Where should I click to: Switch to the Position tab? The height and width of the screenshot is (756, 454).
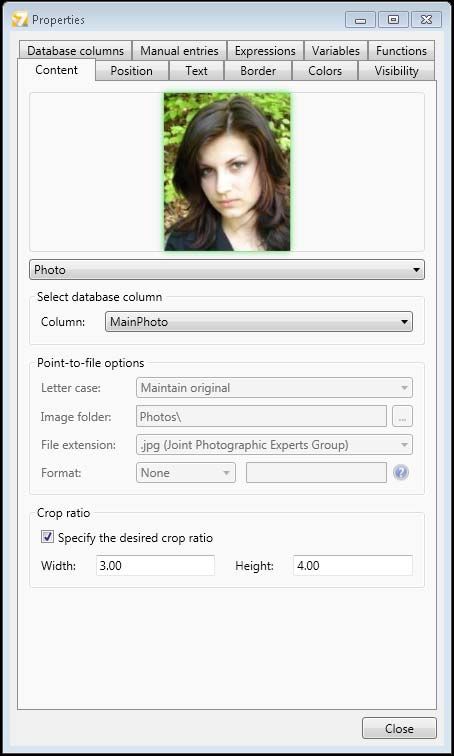[x=132, y=71]
